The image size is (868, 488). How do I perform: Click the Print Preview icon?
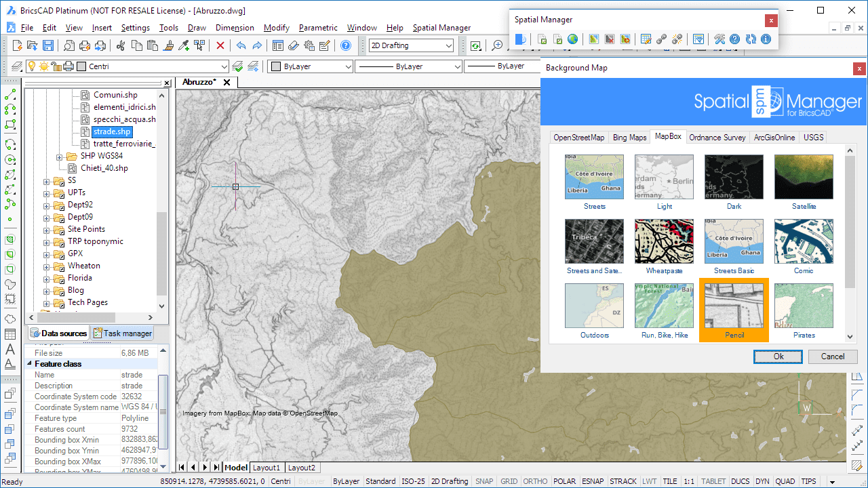pyautogui.click(x=68, y=45)
